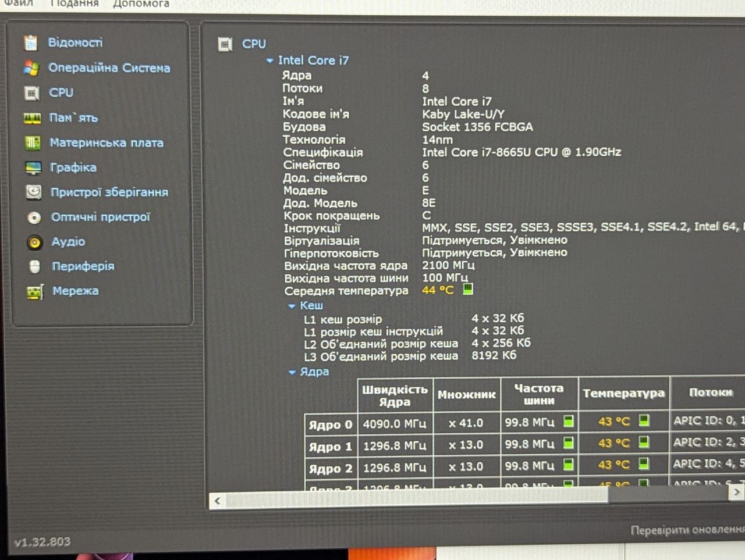This screenshot has height=560, width=745.
Task: Open the Подання menu
Action: (x=74, y=3)
